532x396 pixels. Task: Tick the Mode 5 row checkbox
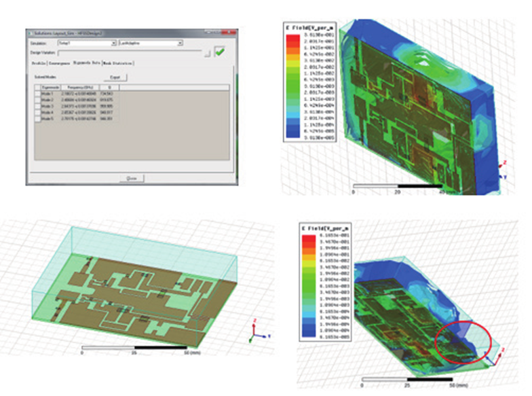click(x=37, y=119)
